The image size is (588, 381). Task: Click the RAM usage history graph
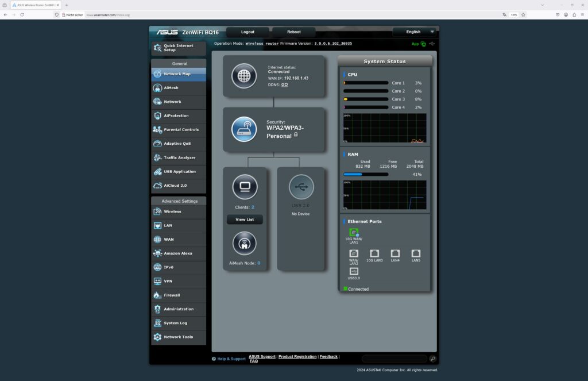click(x=385, y=195)
